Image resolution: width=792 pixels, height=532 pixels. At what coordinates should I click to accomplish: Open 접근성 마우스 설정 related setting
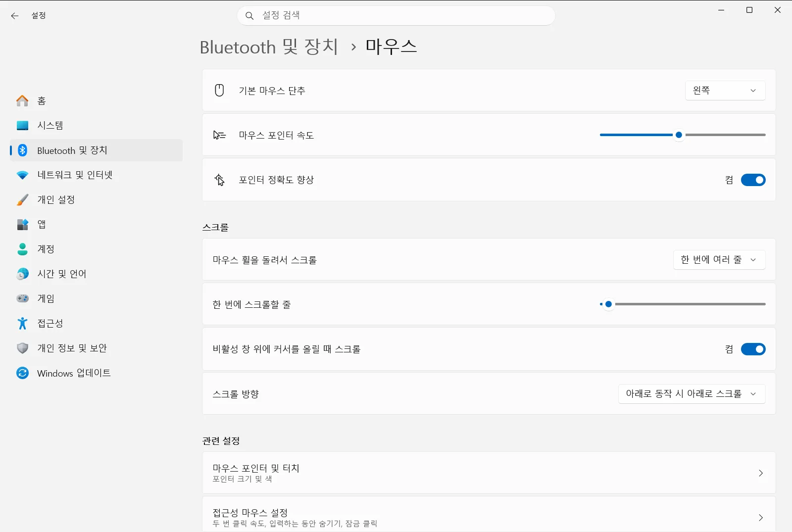(x=489, y=515)
